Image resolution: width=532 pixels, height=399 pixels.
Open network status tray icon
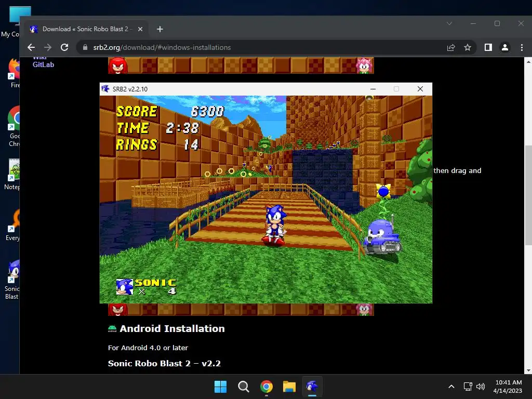tap(468, 387)
